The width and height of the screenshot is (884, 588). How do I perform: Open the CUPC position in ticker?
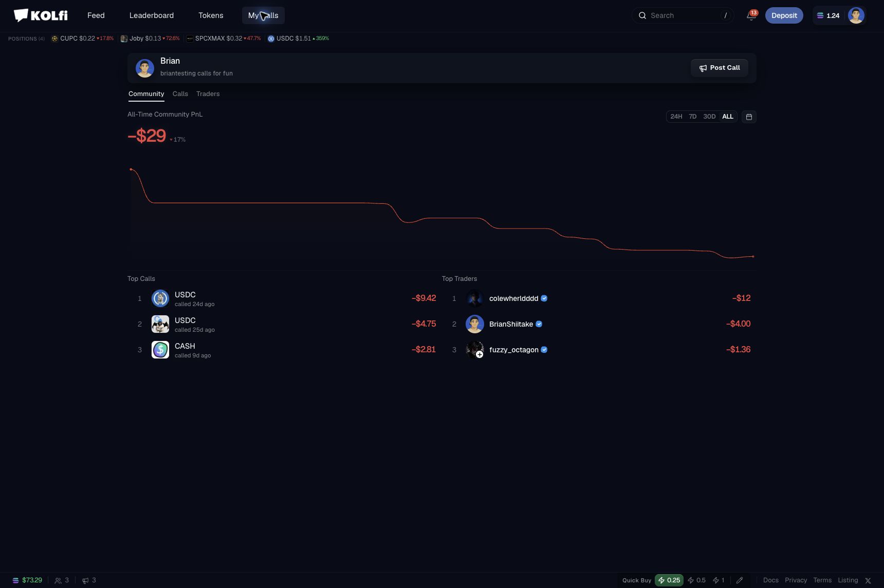pos(82,39)
